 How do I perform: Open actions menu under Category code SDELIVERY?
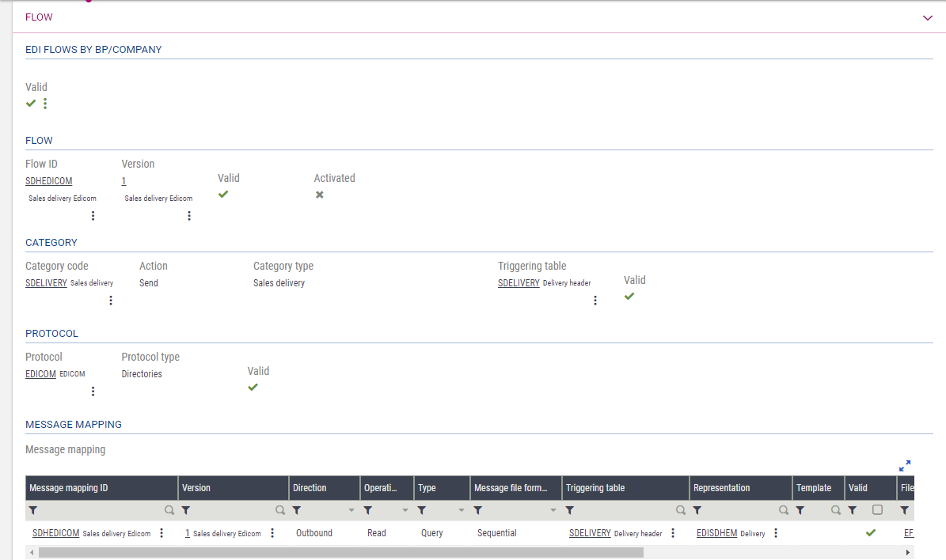pyautogui.click(x=111, y=300)
